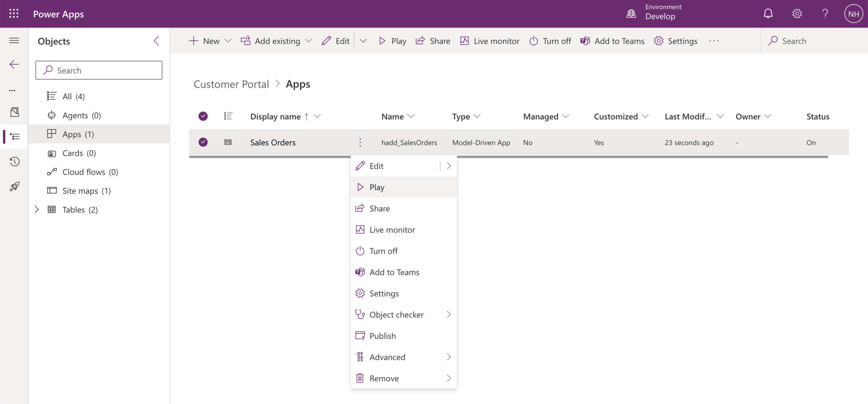Click Add to Teams in toolbar

612,41
